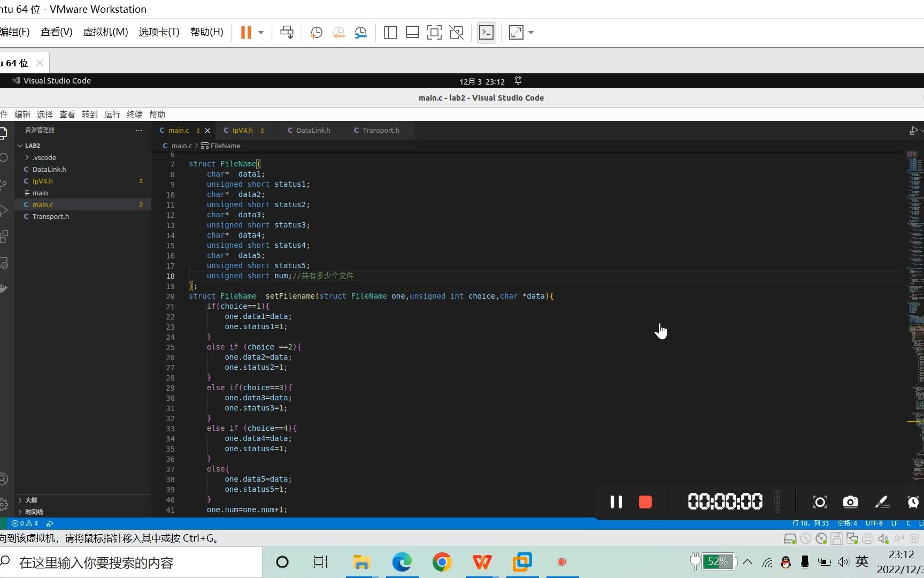924x578 pixels.
Task: Open VS Code 运行 menu
Action: 112,115
